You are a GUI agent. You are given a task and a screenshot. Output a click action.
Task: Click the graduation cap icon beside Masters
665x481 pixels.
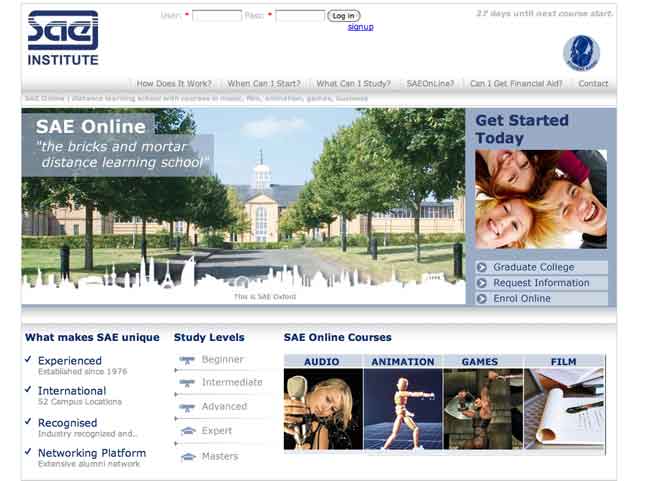click(188, 457)
